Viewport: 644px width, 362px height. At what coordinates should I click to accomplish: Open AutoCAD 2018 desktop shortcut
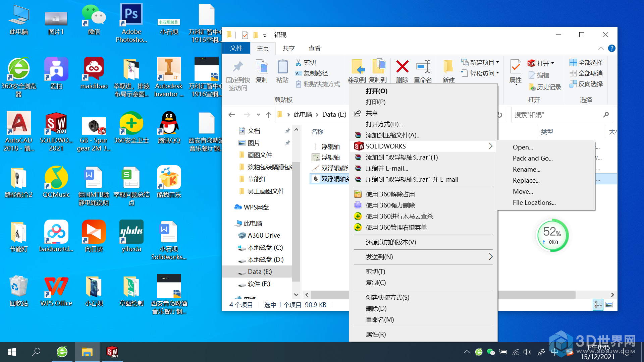19,132
